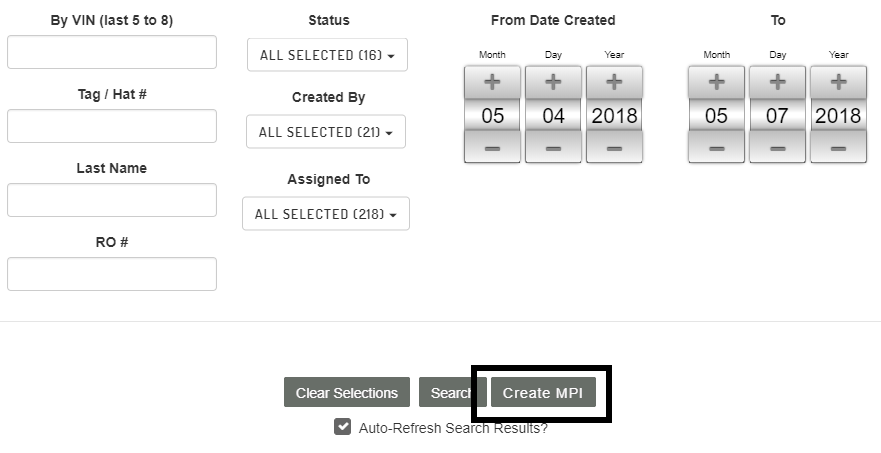881x453 pixels.
Task: Increase the From Date day value
Action: (x=553, y=82)
